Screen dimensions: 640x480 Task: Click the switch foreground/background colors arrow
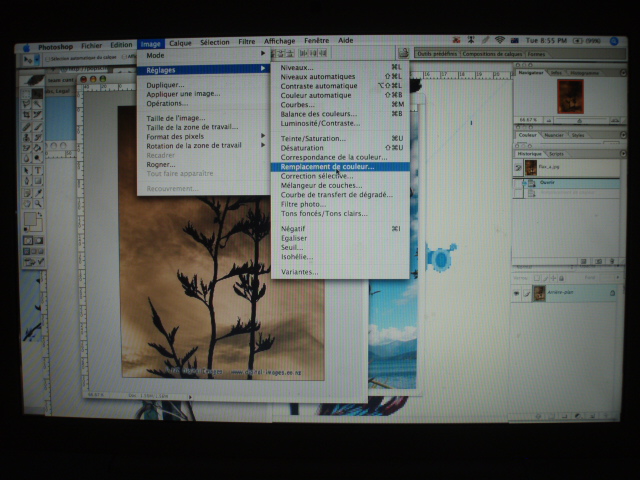click(x=40, y=214)
